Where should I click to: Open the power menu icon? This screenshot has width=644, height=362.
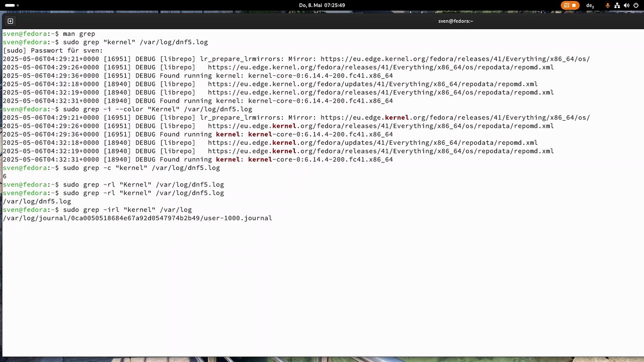coord(636,6)
